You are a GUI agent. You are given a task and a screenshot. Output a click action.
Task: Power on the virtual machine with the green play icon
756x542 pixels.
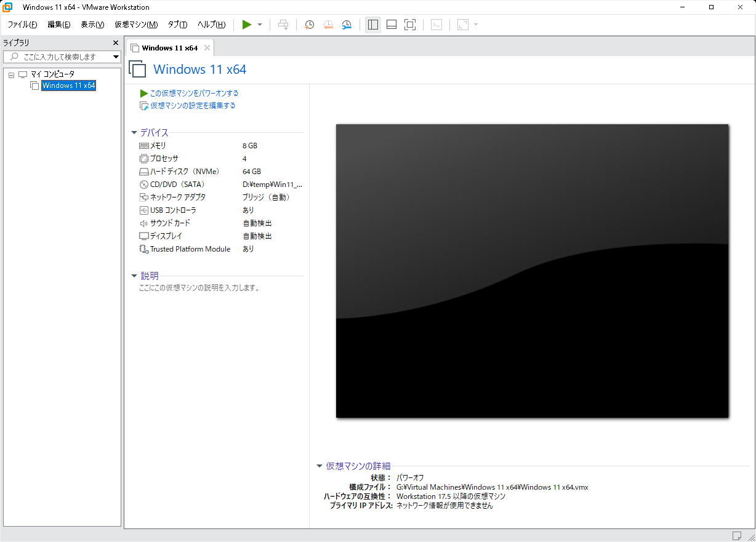click(246, 25)
